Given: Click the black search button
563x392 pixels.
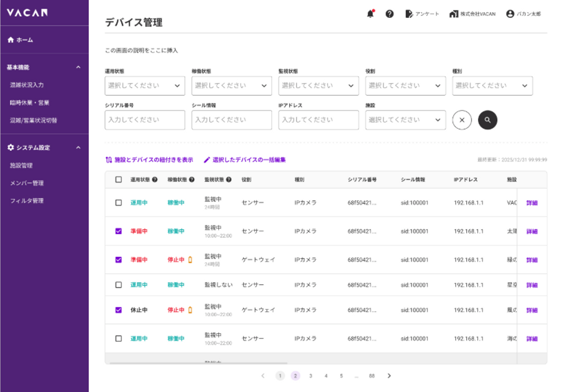Looking at the screenshot, I should click(x=488, y=120).
